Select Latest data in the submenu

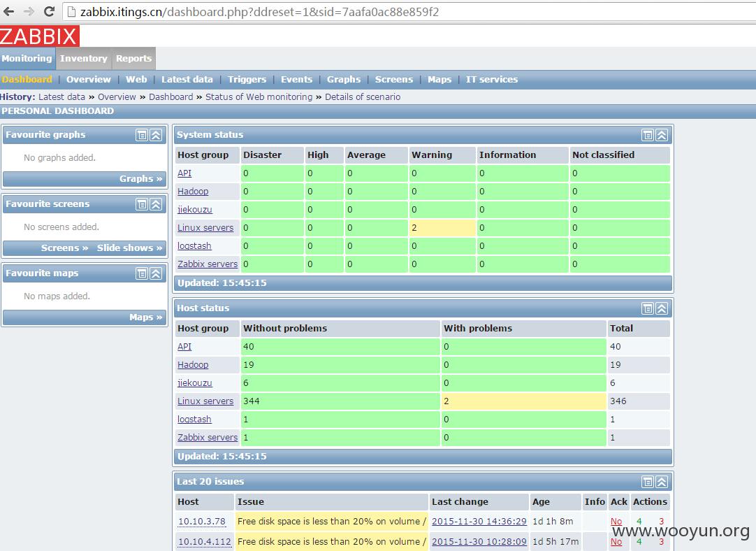pyautogui.click(x=187, y=79)
